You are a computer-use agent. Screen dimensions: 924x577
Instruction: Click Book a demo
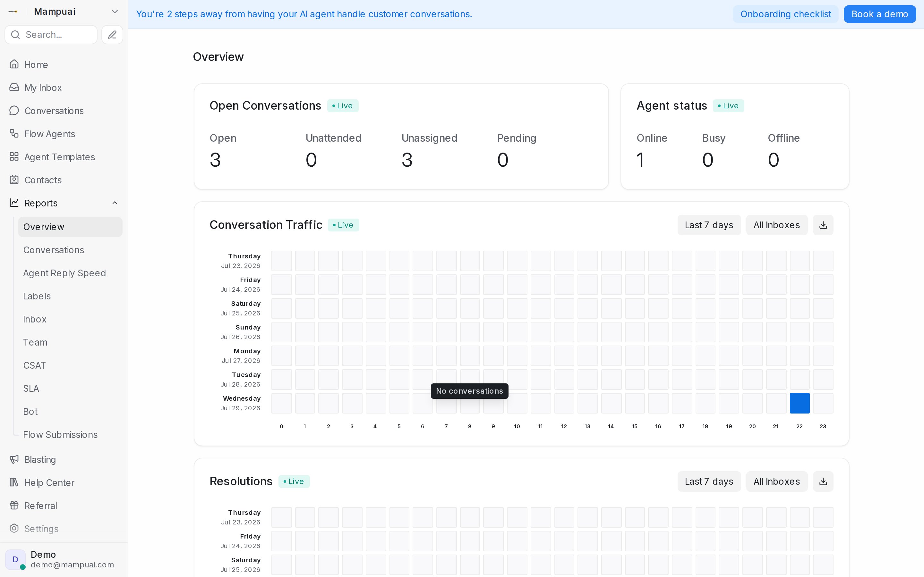point(880,14)
